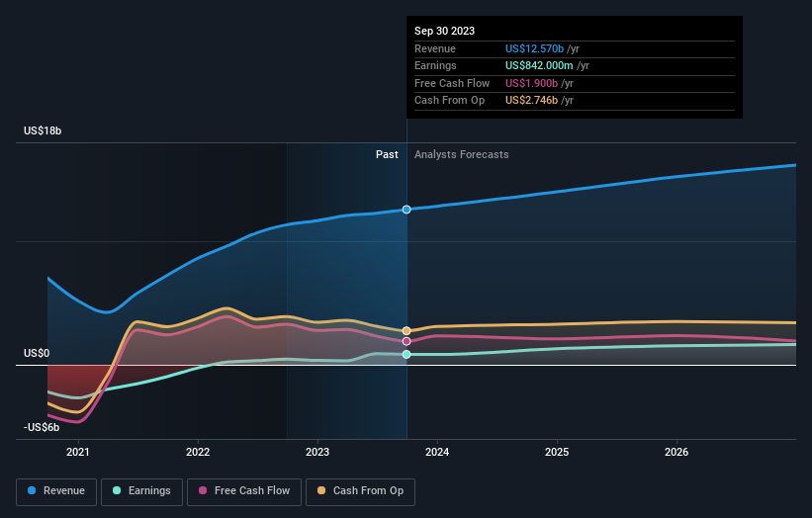
Task: Toggle the Earnings legend button
Action: (141, 491)
